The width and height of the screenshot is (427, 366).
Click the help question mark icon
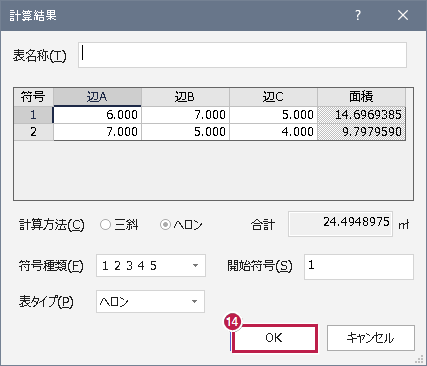(358, 15)
